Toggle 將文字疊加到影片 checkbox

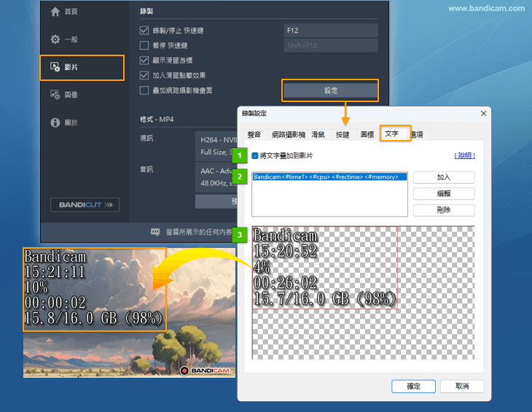(255, 156)
